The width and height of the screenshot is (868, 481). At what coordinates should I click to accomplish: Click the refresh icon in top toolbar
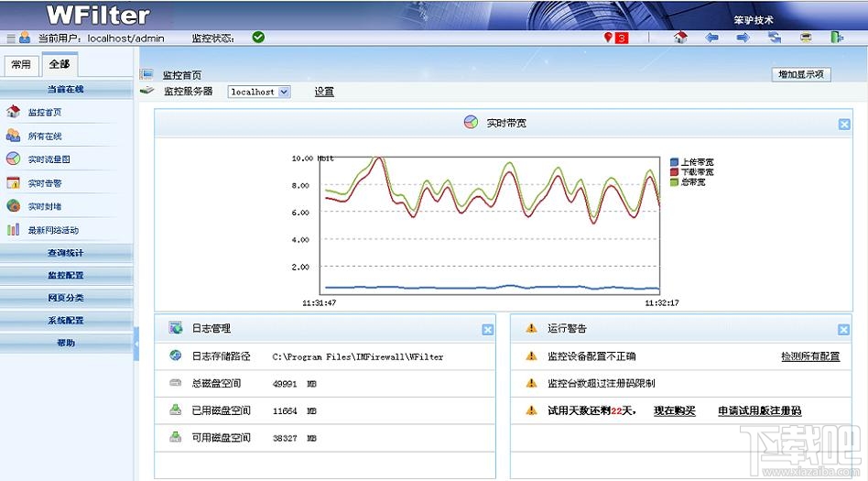(x=775, y=38)
